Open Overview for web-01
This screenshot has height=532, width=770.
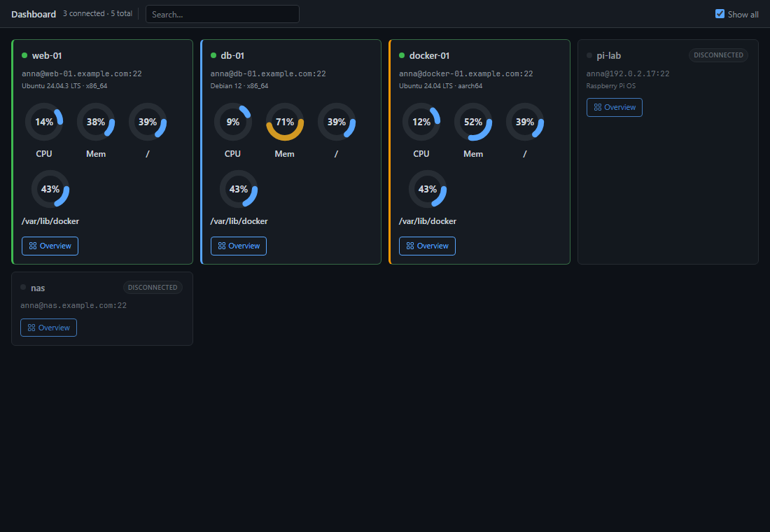tap(50, 246)
